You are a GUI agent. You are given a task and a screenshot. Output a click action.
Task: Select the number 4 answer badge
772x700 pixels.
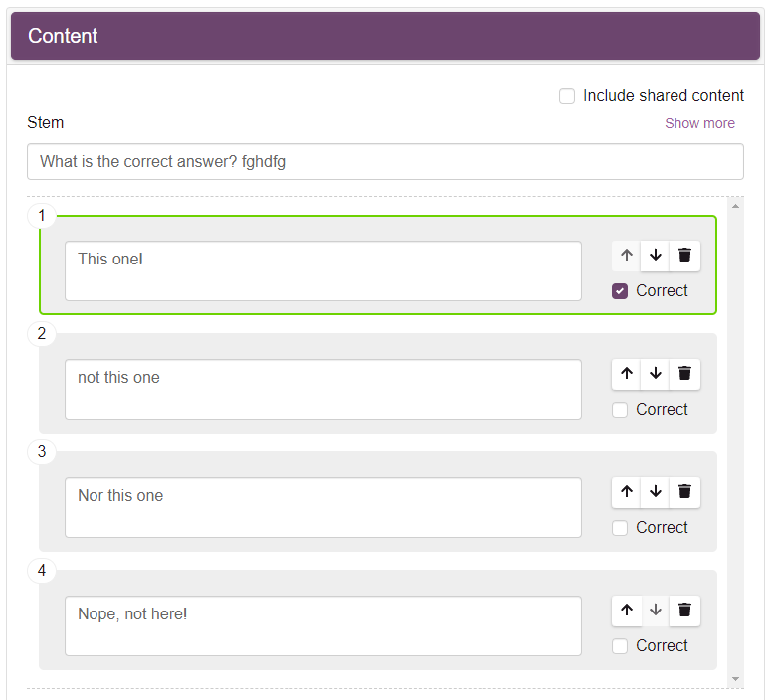click(x=42, y=570)
